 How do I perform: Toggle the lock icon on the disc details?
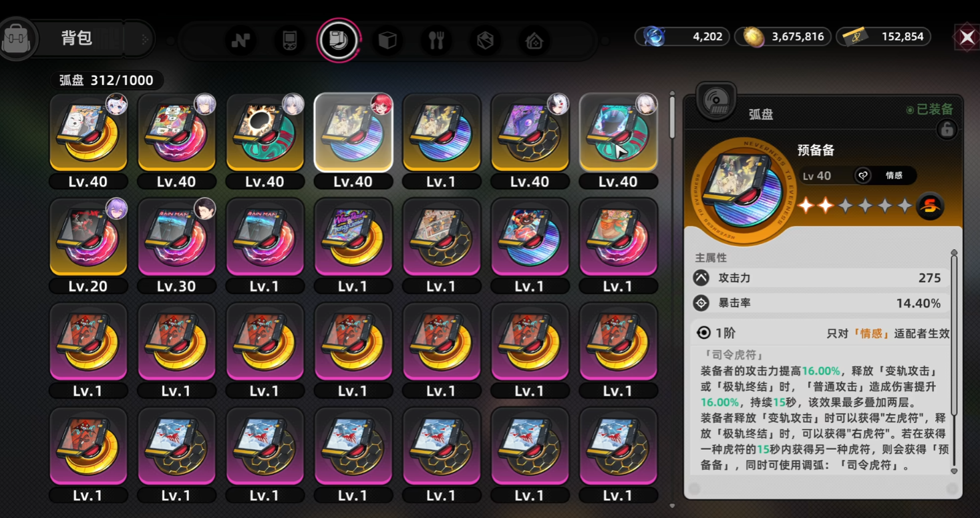click(947, 130)
